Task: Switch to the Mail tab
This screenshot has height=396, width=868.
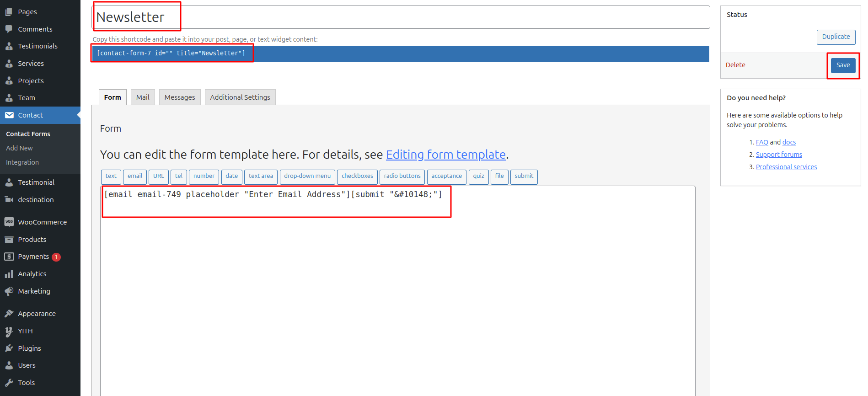Action: (143, 97)
